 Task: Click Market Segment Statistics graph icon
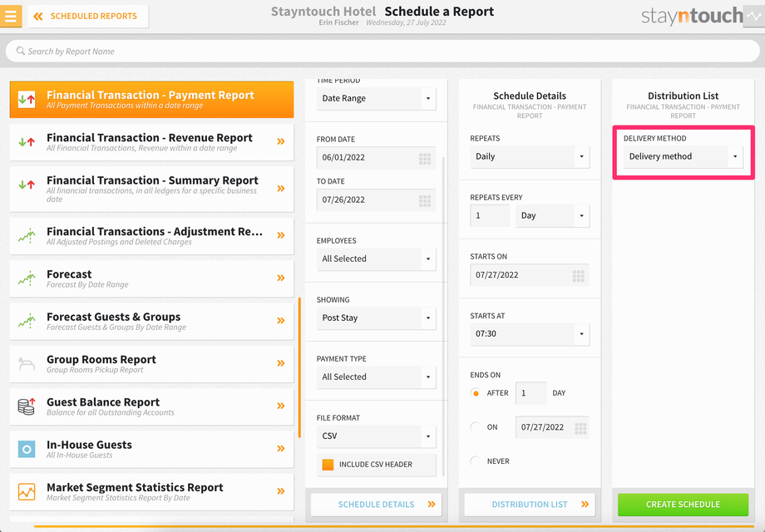tap(27, 491)
